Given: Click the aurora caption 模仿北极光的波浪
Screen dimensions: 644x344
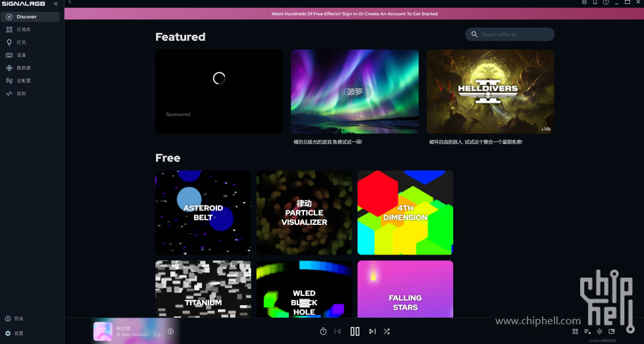Looking at the screenshot, I should coord(328,142).
